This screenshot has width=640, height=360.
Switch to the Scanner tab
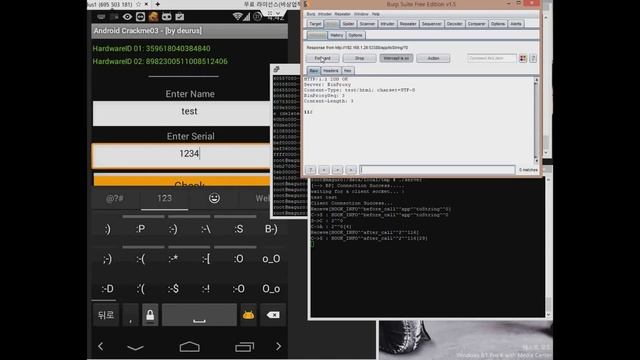tap(367, 24)
